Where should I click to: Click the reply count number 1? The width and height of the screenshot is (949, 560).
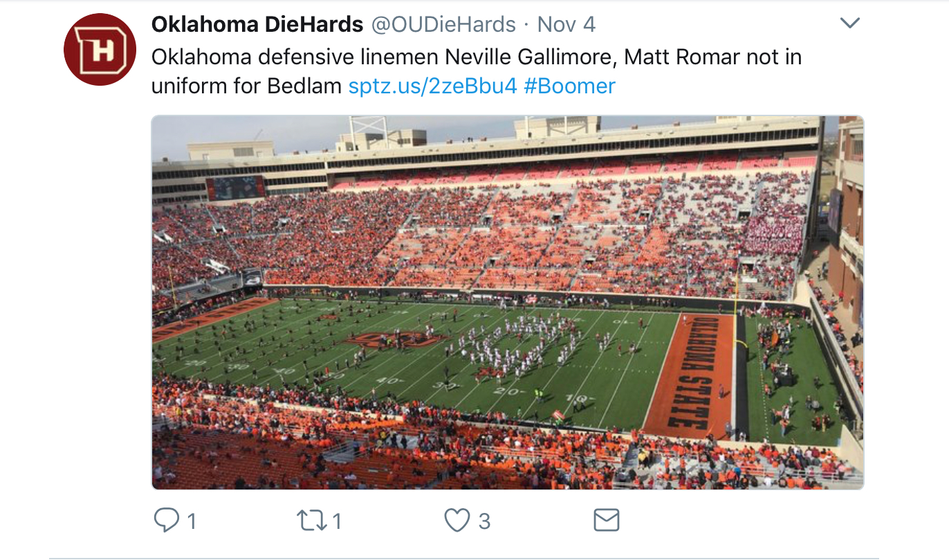click(x=192, y=521)
